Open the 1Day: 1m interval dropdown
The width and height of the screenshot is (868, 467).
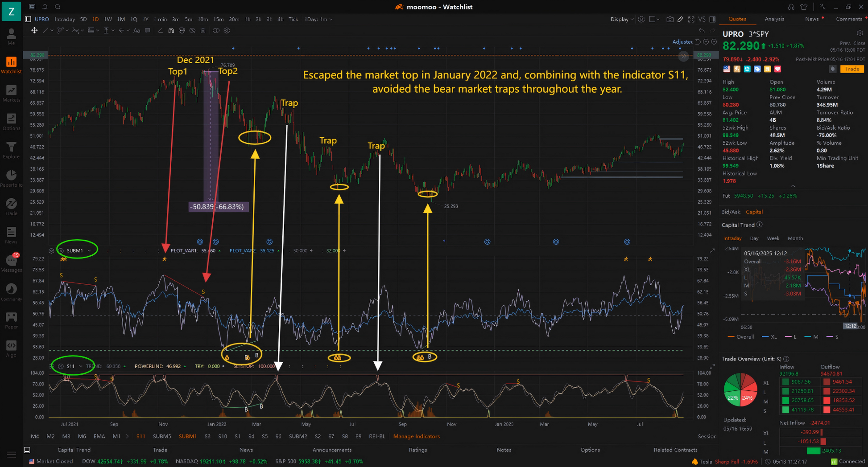318,20
